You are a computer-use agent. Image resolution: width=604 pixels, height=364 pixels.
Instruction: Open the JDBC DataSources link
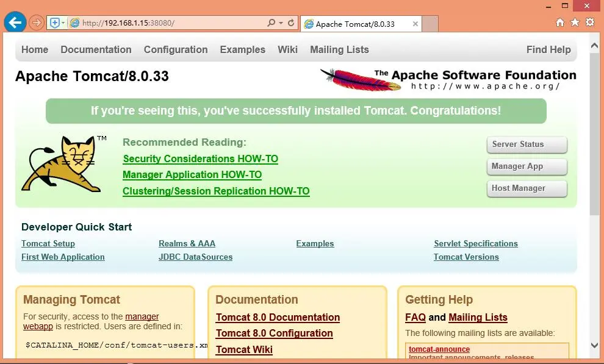click(196, 257)
